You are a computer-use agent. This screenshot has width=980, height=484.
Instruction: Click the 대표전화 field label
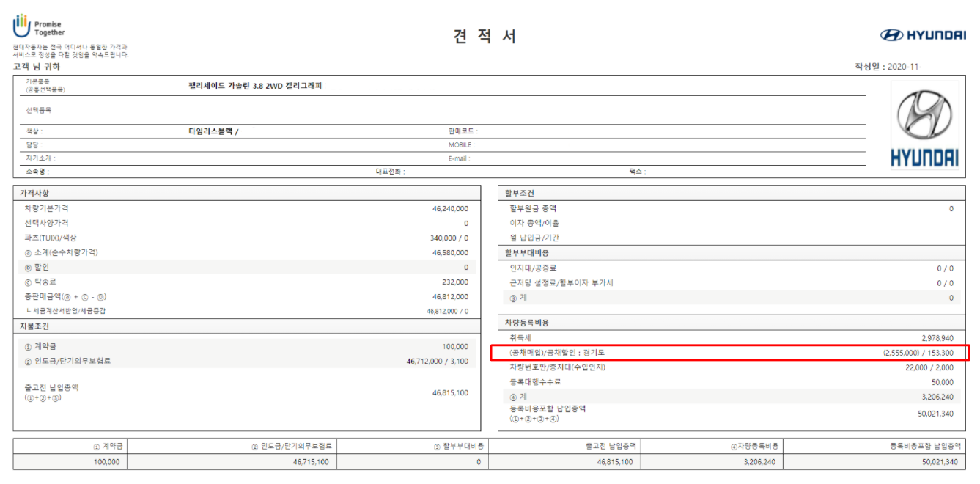[391, 172]
